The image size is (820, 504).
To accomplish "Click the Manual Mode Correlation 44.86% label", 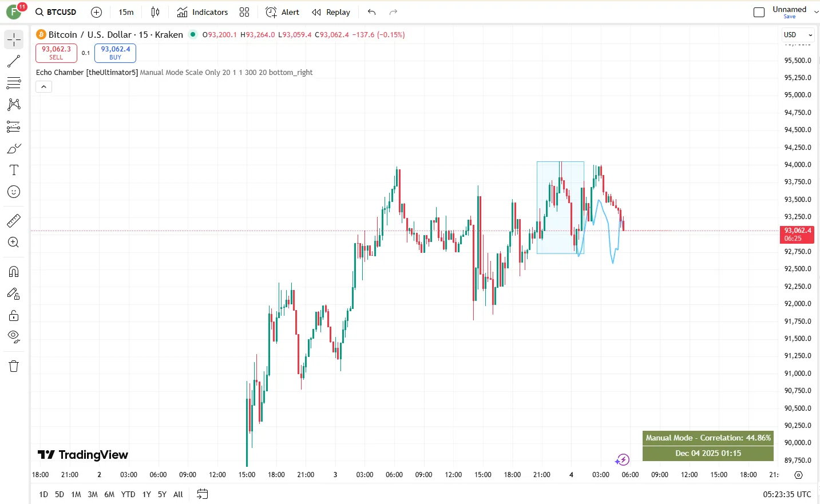I will pos(708,438).
